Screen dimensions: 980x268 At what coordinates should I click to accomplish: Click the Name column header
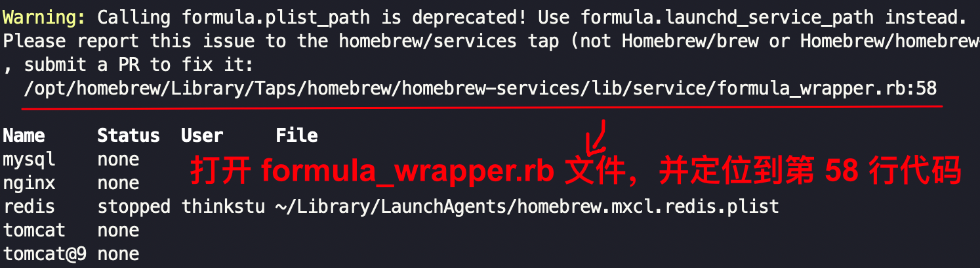pos(24,136)
